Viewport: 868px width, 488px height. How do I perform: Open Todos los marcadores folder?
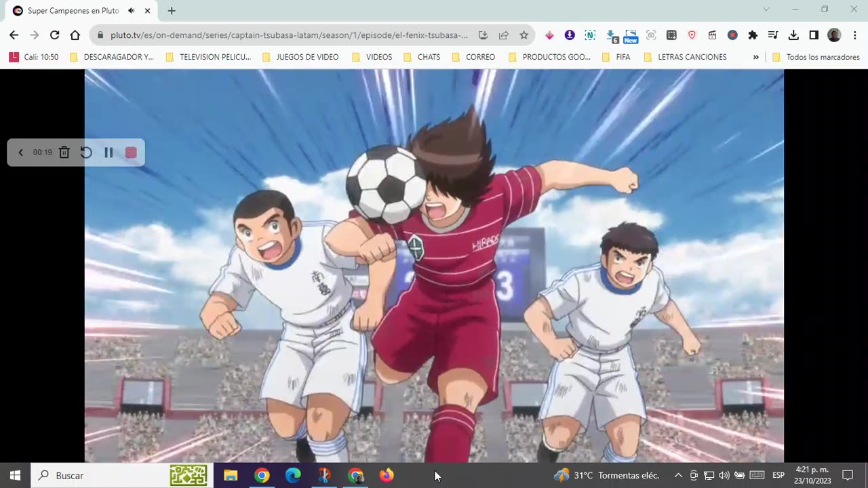816,57
